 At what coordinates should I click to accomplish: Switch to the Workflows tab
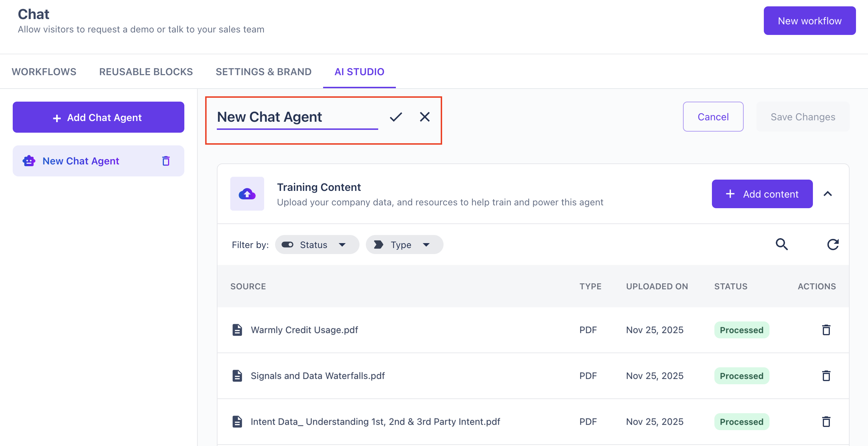pos(44,72)
